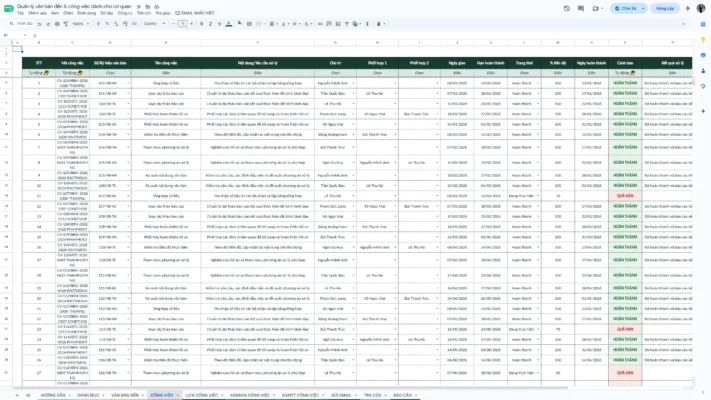
Task: Open the Xem menu
Action: [x=55, y=13]
